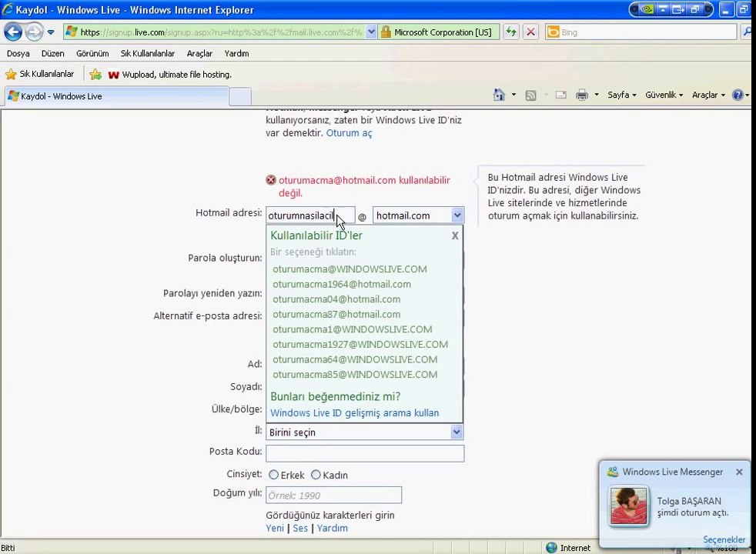Open the Dosya menu
This screenshot has width=756, height=554.
18,53
